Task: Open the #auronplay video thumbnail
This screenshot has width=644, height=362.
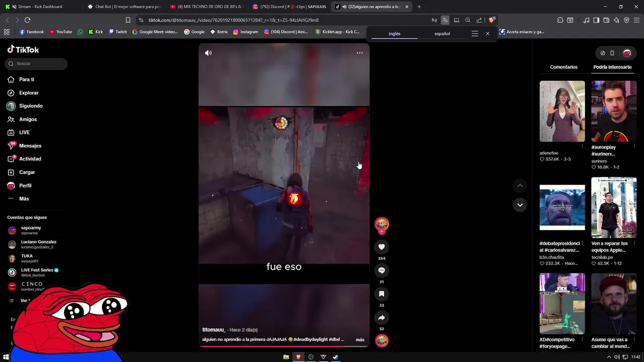Action: tap(614, 111)
